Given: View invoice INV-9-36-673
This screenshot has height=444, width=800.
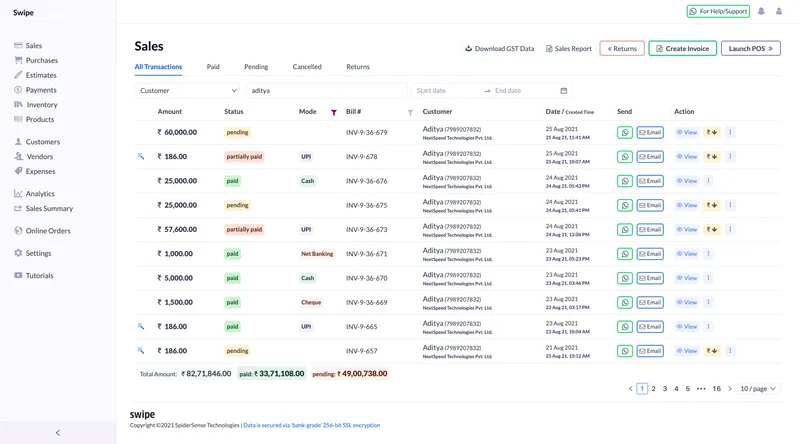Looking at the screenshot, I should [x=686, y=230].
